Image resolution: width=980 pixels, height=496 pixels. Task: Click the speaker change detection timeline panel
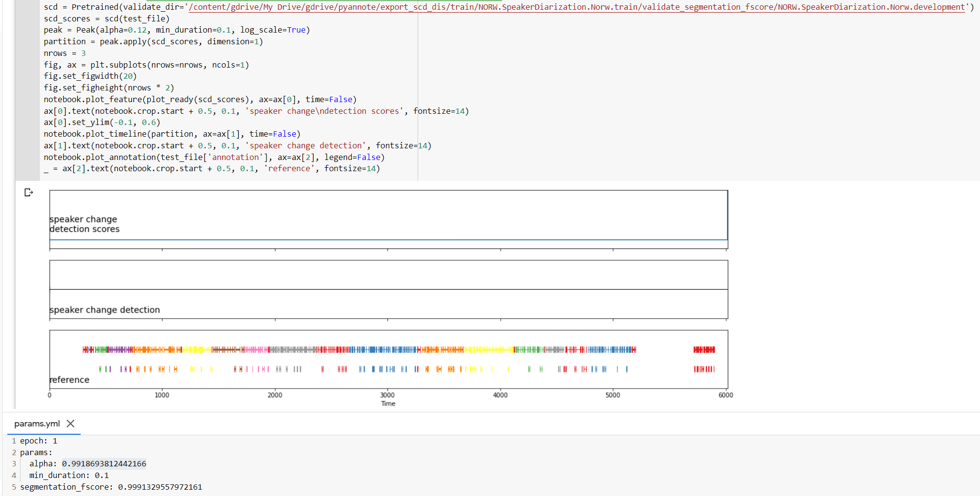(389, 290)
